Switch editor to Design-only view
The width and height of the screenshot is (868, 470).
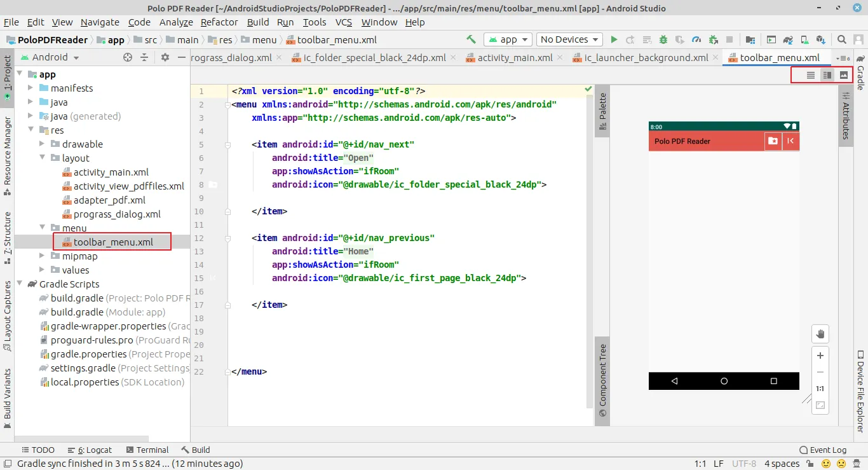click(844, 75)
